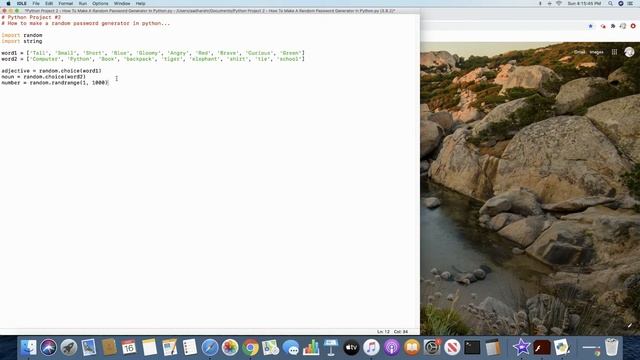The height and width of the screenshot is (360, 640).
Task: Switch to Python IDLE icon in dock
Action: click(562, 348)
